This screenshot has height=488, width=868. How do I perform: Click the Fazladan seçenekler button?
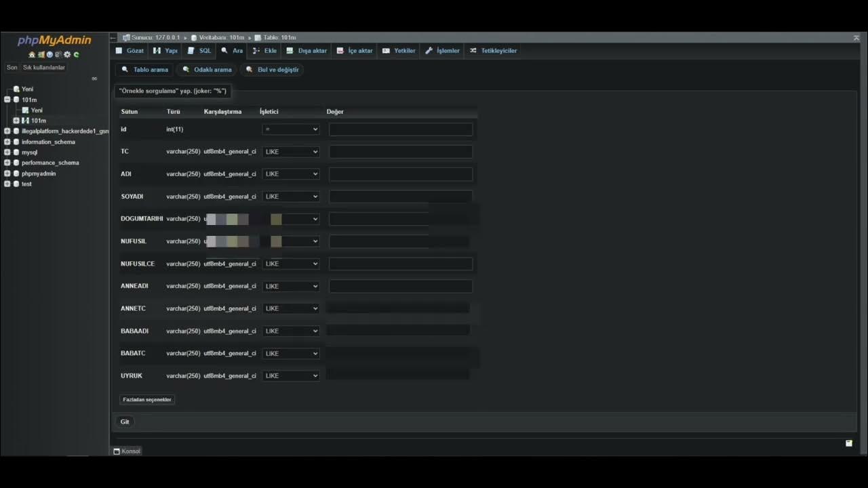147,400
